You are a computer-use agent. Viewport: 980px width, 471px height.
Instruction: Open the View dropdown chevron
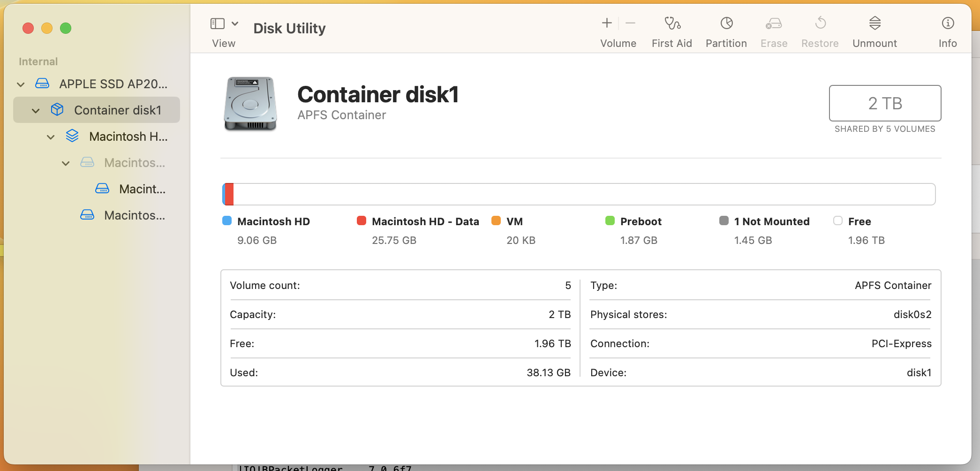[235, 23]
